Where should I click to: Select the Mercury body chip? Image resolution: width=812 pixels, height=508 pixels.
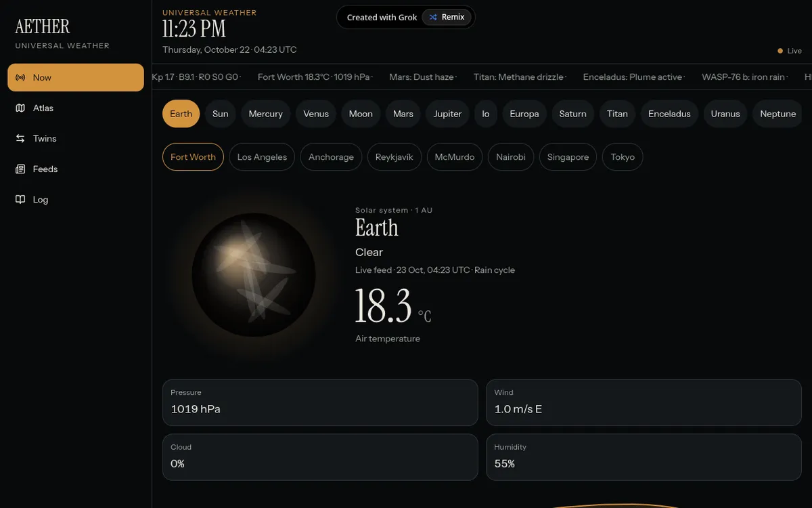[266, 114]
